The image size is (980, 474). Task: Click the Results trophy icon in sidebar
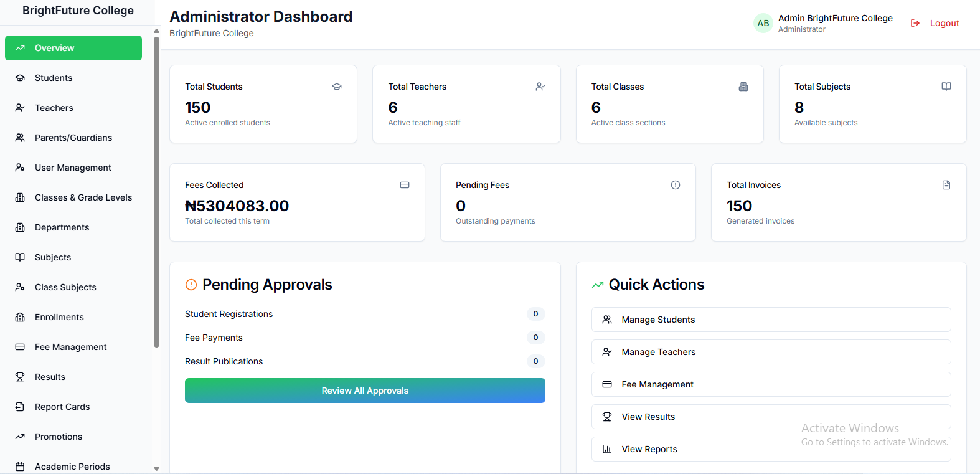tap(20, 377)
